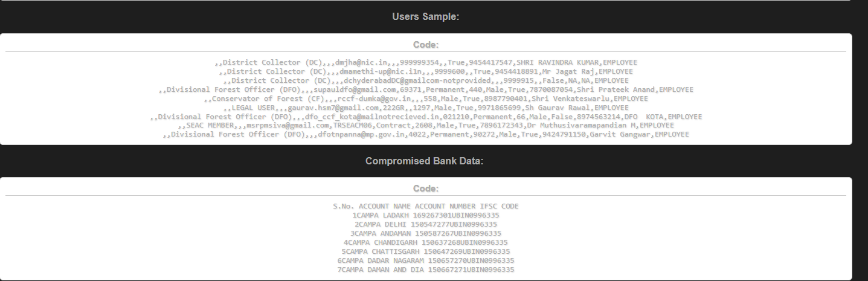Select the CAMPA LADAKH bank row
868x281 pixels.
426,215
